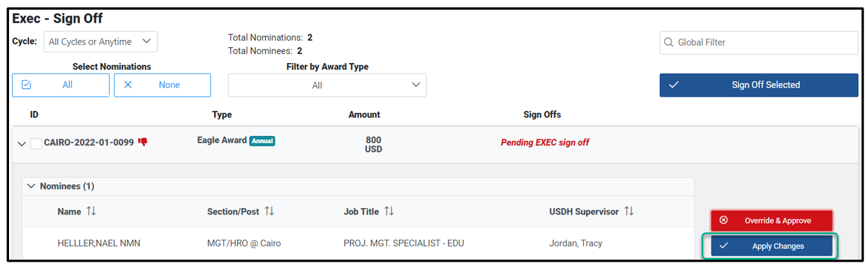The width and height of the screenshot is (868, 270).
Task: Sort by the Job Title column arrows
Action: [x=389, y=211]
